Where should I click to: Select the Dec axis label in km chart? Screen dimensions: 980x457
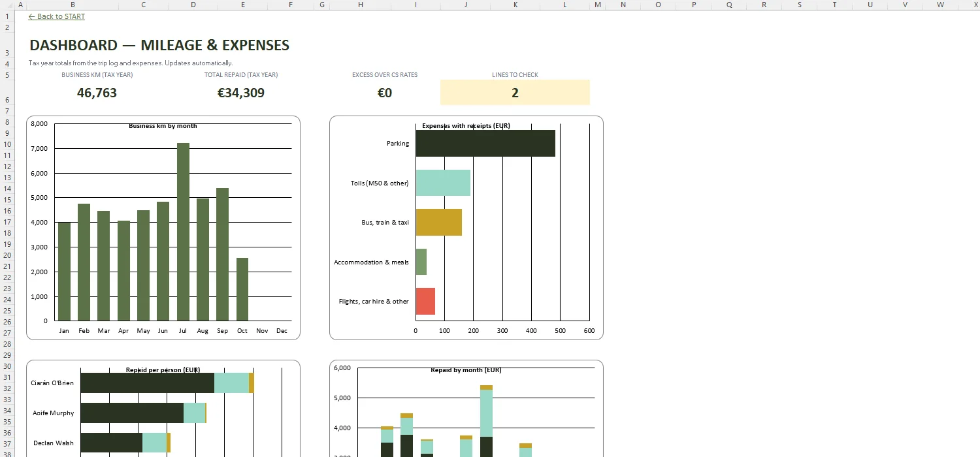click(282, 331)
